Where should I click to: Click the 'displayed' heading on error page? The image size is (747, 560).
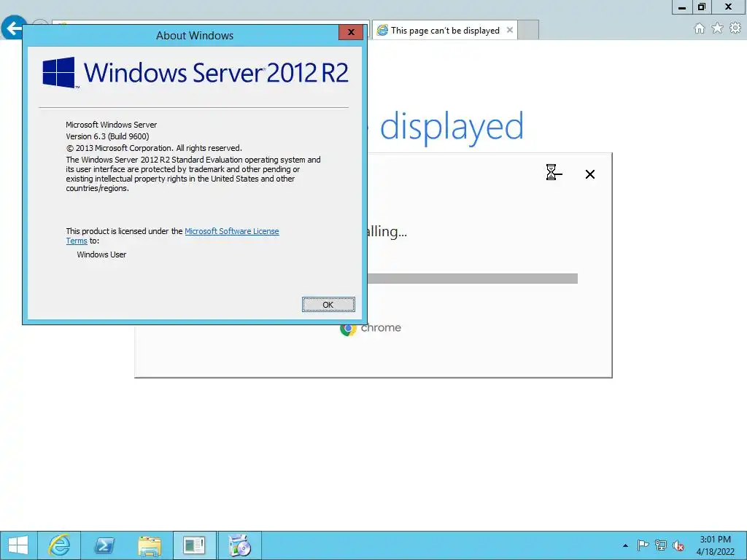(x=452, y=127)
